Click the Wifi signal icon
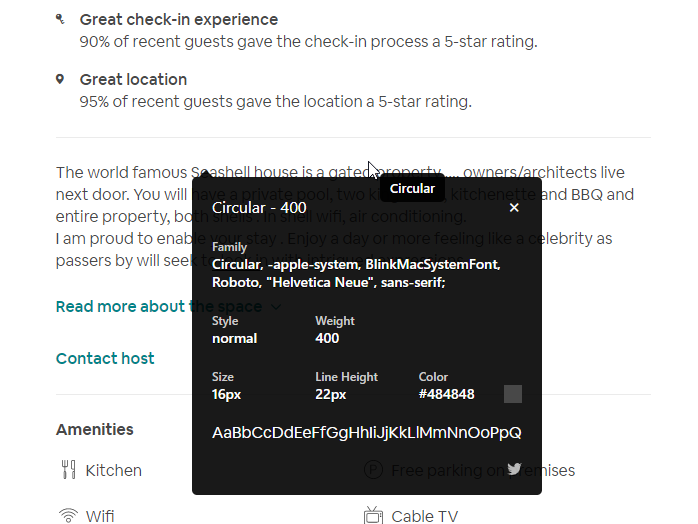698x524 pixels. pos(68,516)
